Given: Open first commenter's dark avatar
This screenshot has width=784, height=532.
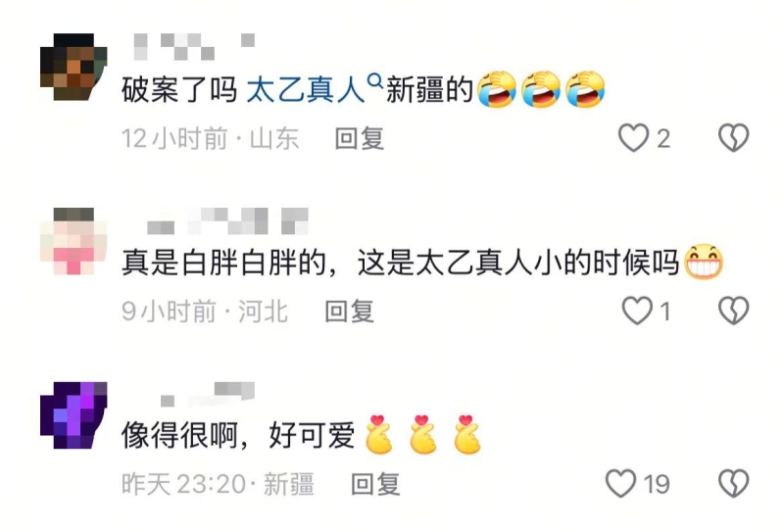Looking at the screenshot, I should click(73, 67).
